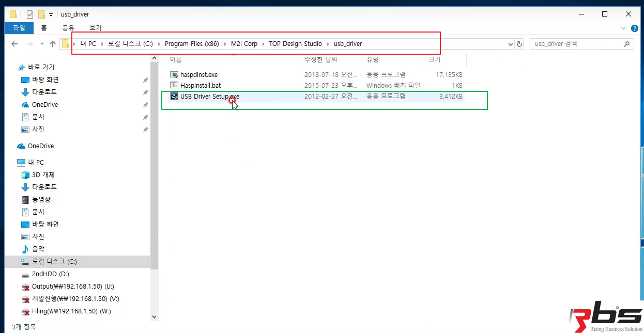Open recent locations dropdown arrow

coord(41,44)
